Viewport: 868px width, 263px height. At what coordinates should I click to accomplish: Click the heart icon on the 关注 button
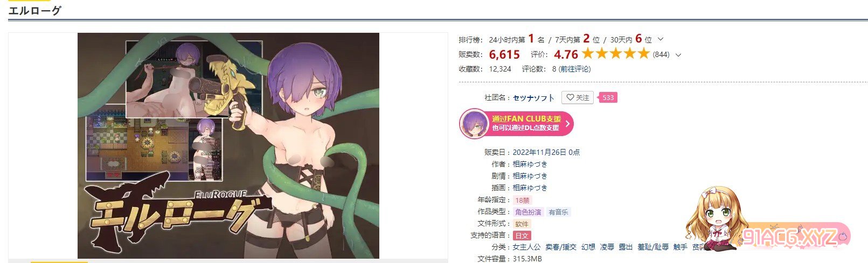point(570,97)
